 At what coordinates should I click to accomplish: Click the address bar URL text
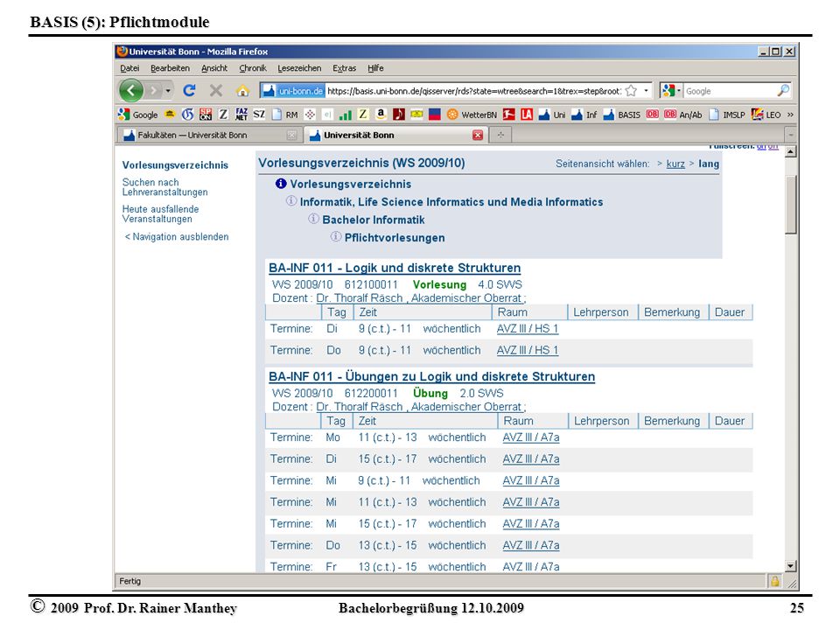(473, 91)
